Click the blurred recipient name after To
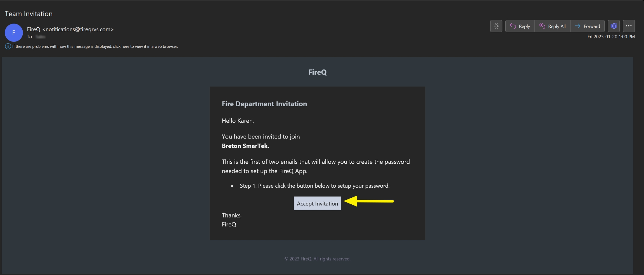This screenshot has width=644, height=275. click(41, 37)
